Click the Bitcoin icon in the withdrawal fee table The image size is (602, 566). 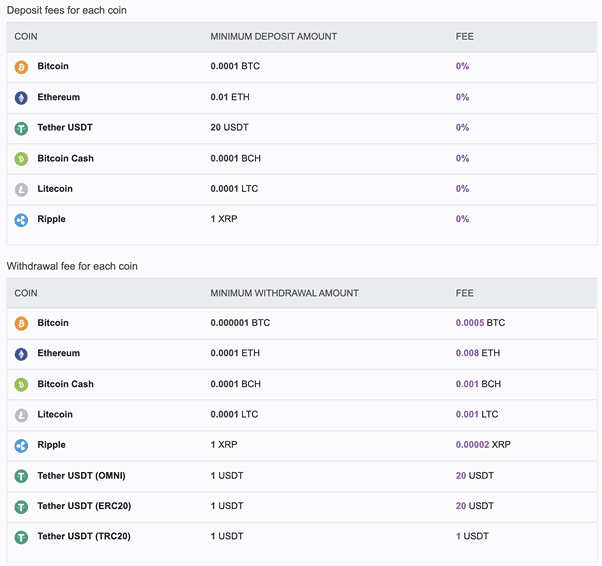click(22, 324)
